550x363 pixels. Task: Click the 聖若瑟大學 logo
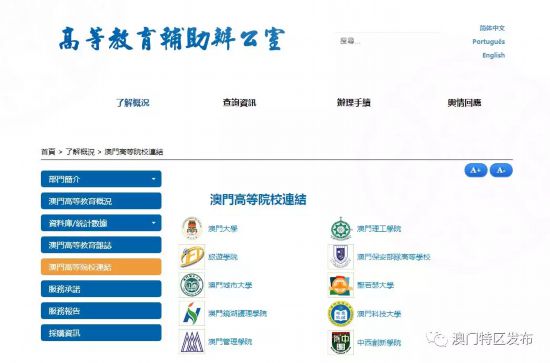(341, 285)
